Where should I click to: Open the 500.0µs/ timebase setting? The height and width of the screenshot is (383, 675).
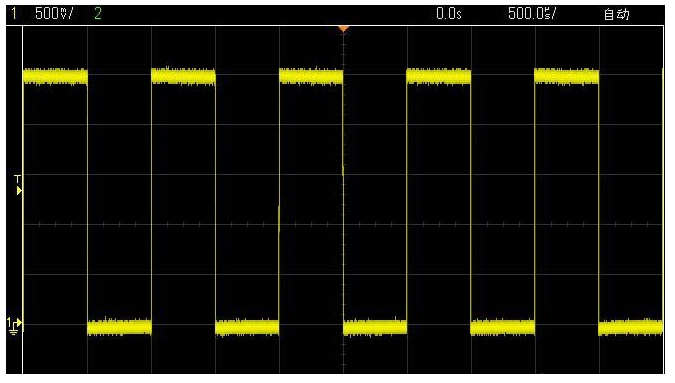(x=532, y=14)
